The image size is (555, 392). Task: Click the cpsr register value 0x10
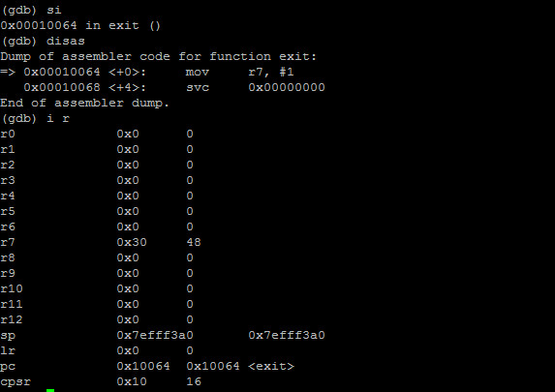tap(132, 381)
